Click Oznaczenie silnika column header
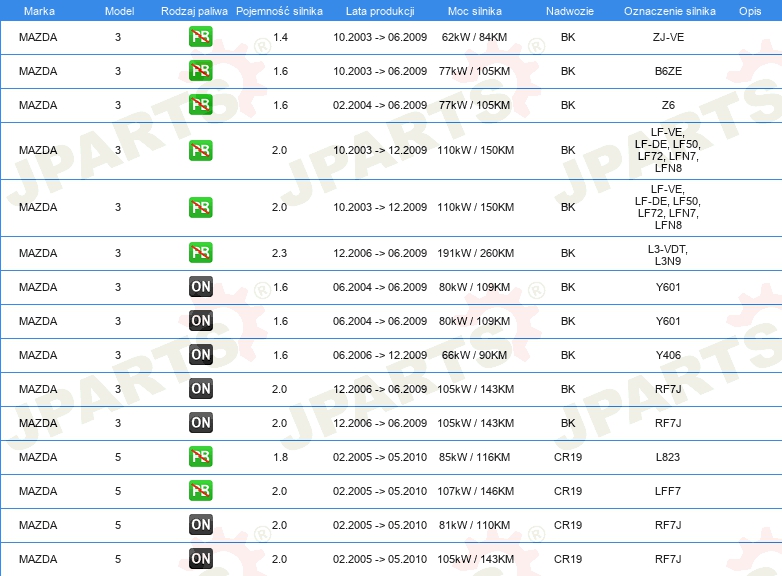Image resolution: width=782 pixels, height=576 pixels. coord(669,11)
